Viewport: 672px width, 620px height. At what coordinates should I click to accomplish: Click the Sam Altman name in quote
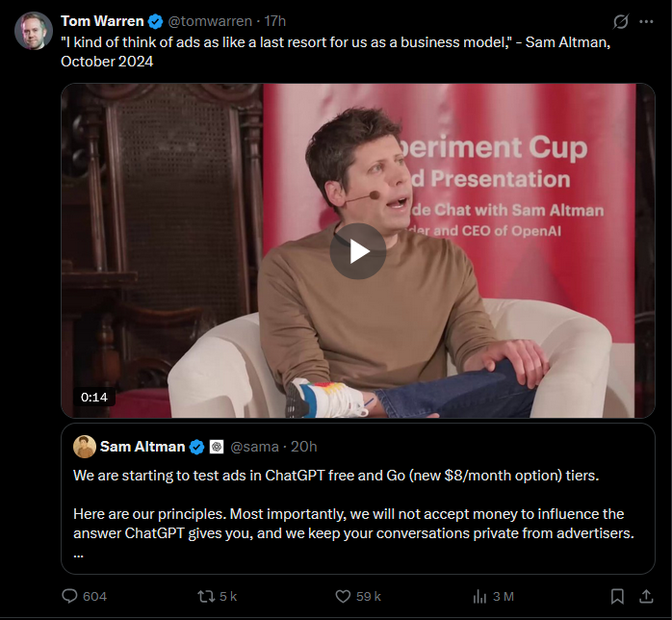142,447
